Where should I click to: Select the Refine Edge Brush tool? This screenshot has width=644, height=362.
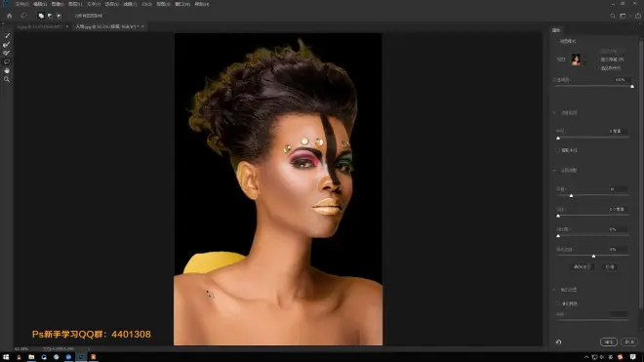coord(7,44)
